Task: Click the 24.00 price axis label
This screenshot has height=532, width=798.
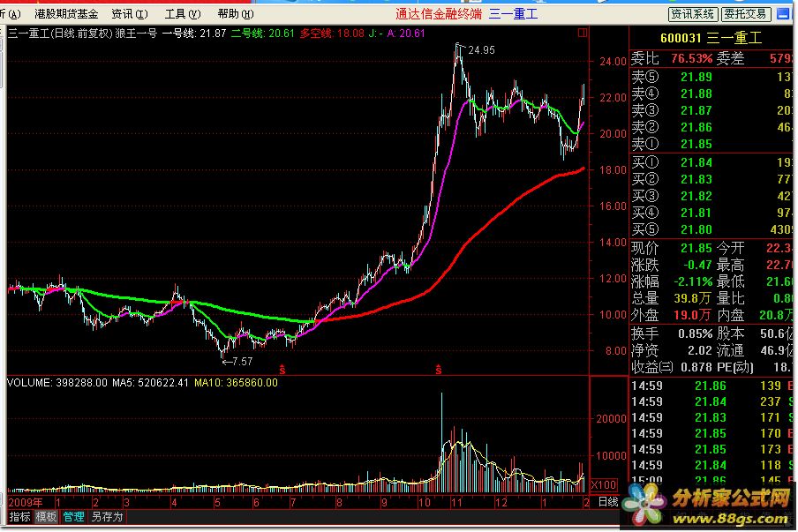Action: coord(613,62)
